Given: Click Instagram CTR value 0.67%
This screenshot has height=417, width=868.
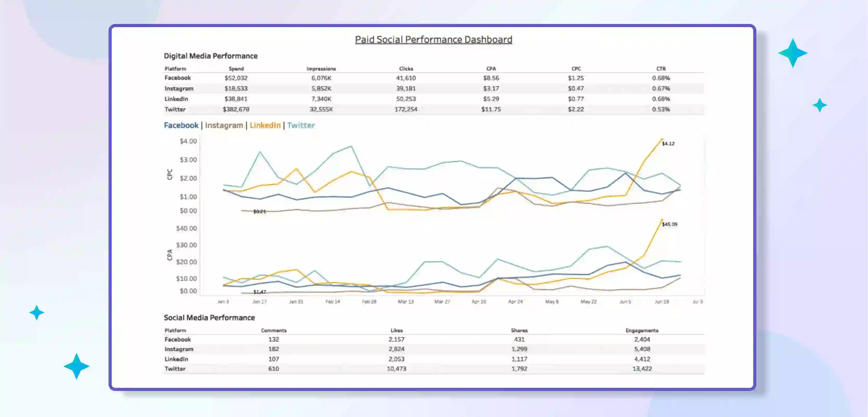Looking at the screenshot, I should pos(661,88).
